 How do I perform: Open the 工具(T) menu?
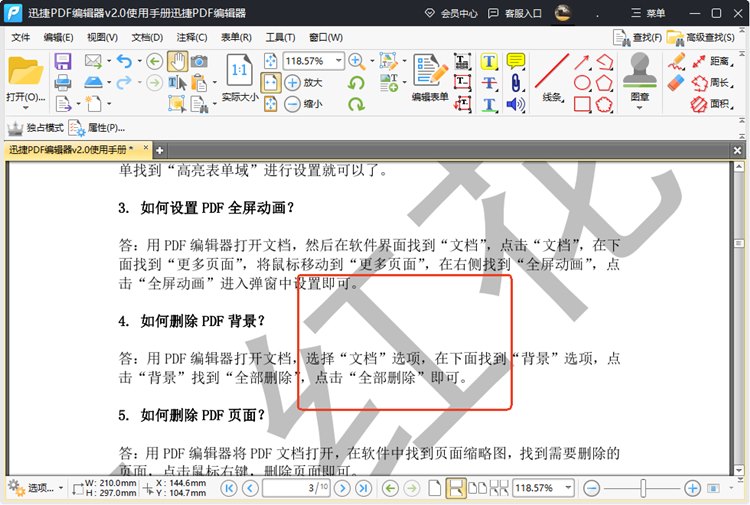(280, 37)
